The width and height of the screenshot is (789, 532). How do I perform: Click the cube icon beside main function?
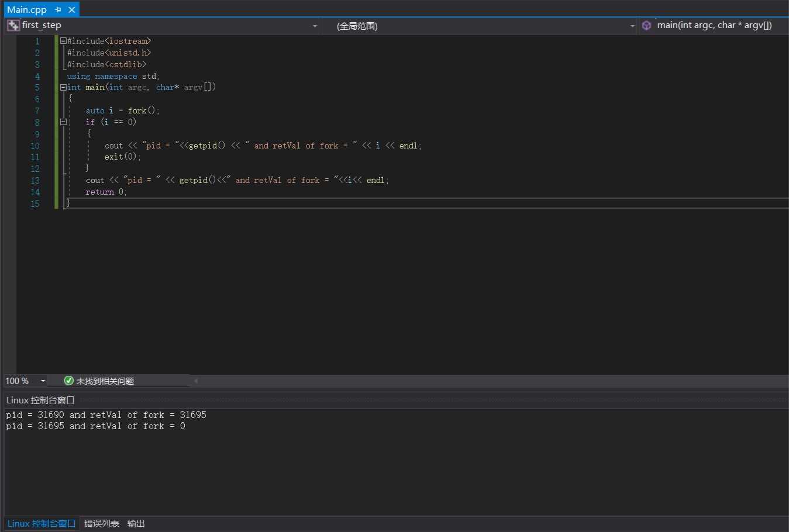click(x=646, y=25)
